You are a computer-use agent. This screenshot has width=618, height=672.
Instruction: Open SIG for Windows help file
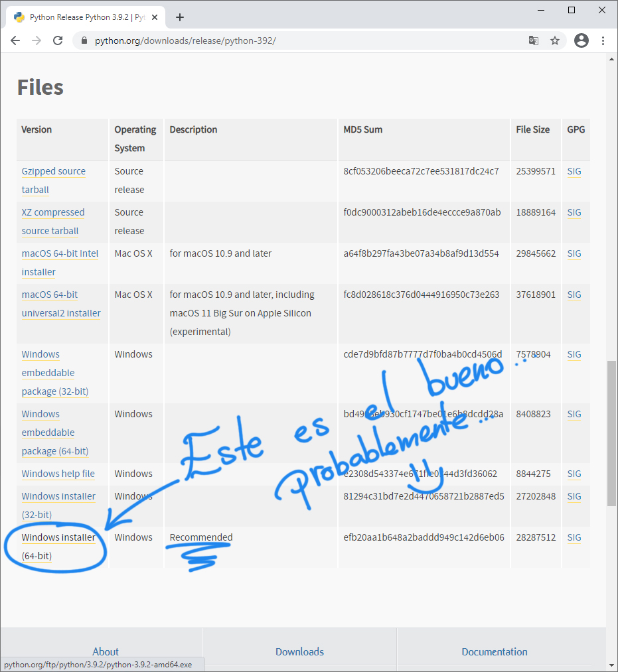(x=574, y=474)
